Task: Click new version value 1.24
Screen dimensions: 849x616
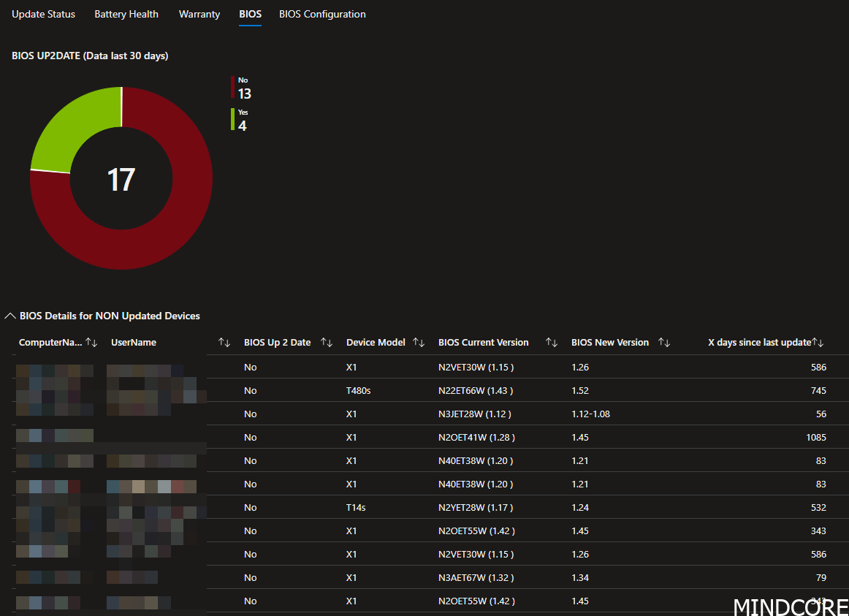Action: point(580,507)
